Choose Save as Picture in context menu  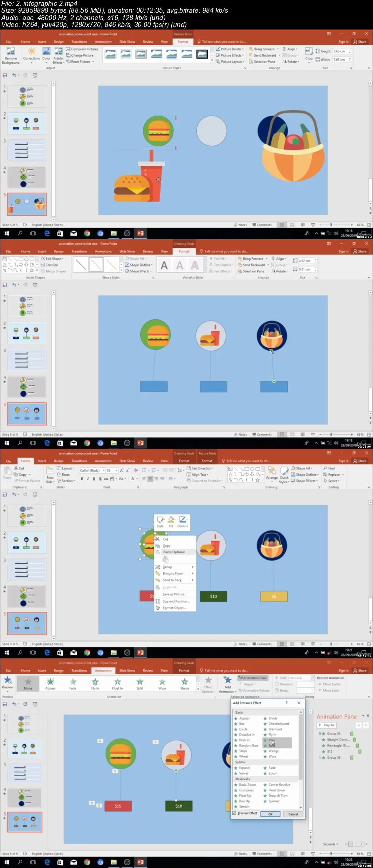[x=175, y=594]
